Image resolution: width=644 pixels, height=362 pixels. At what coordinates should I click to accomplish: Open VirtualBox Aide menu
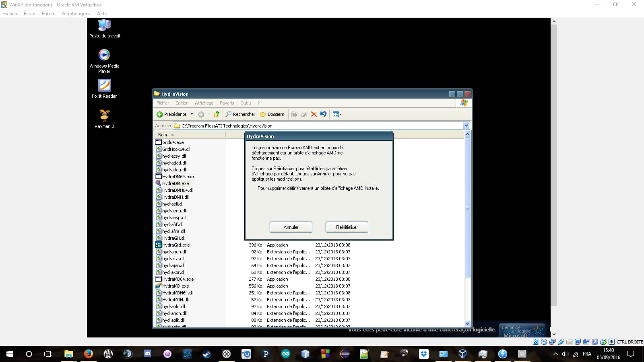click(102, 14)
